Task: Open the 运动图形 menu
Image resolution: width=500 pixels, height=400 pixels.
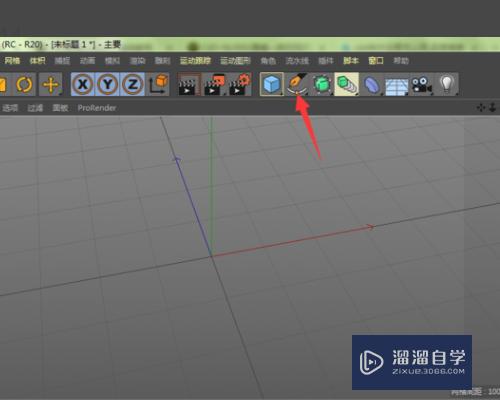Action: 235,61
